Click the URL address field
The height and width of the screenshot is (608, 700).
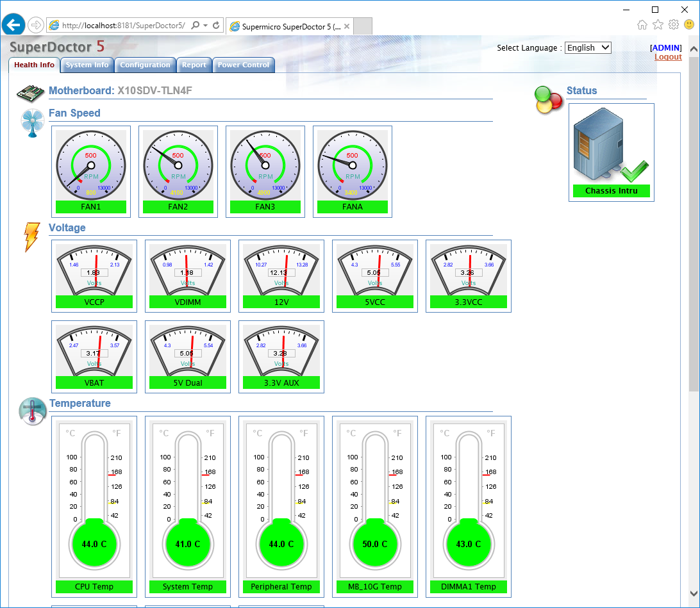[124, 26]
